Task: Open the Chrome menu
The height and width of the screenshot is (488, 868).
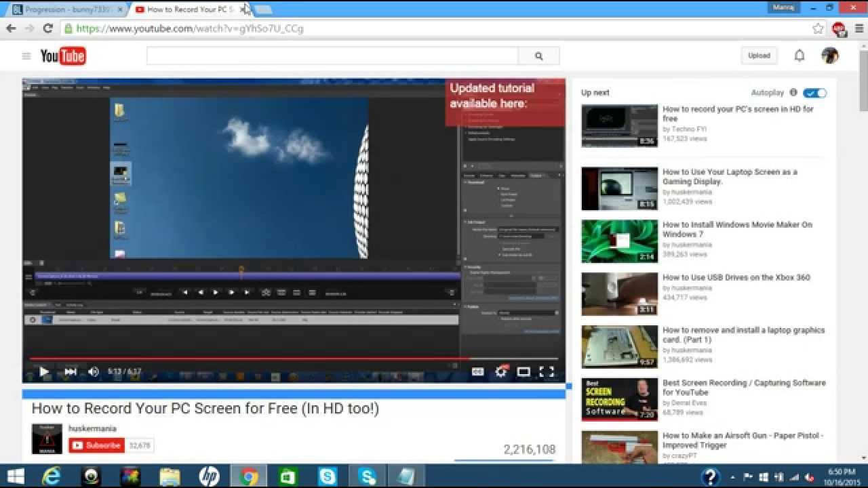Action: point(858,28)
